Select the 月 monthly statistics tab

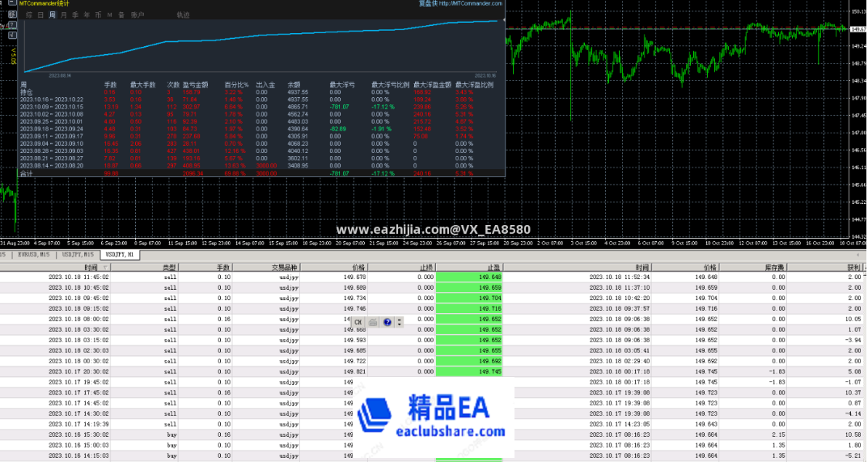click(x=64, y=15)
